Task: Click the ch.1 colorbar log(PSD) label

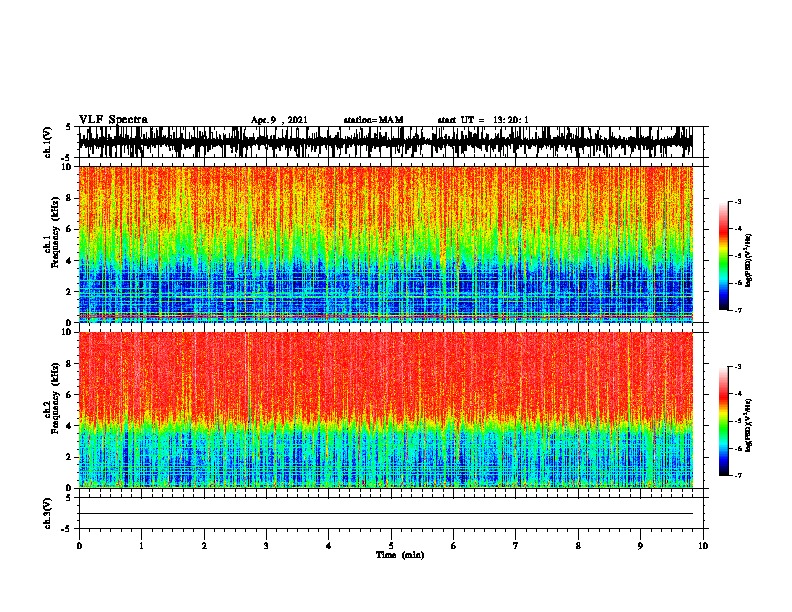Action: click(x=749, y=260)
